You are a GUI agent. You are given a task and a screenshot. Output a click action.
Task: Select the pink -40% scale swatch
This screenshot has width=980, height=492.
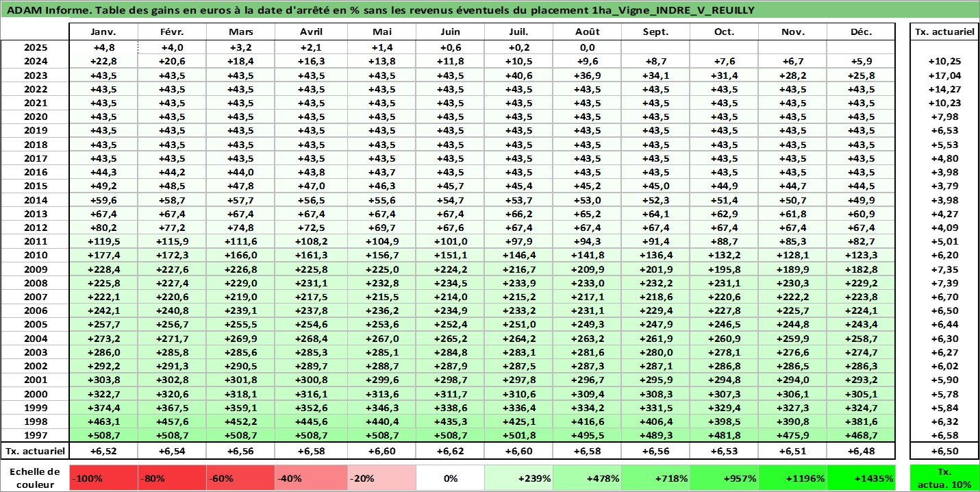tap(312, 478)
